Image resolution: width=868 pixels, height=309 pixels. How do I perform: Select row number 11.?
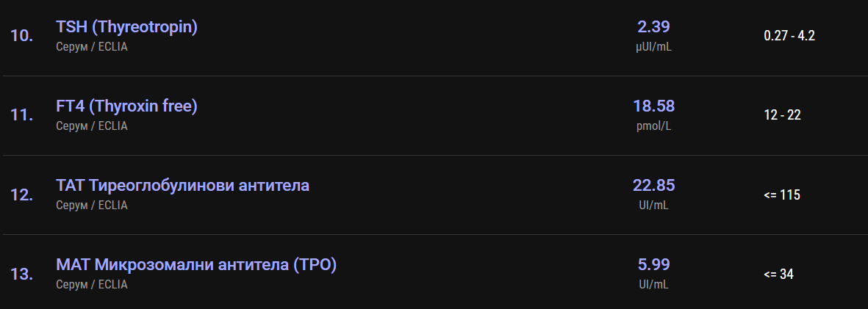(21, 115)
